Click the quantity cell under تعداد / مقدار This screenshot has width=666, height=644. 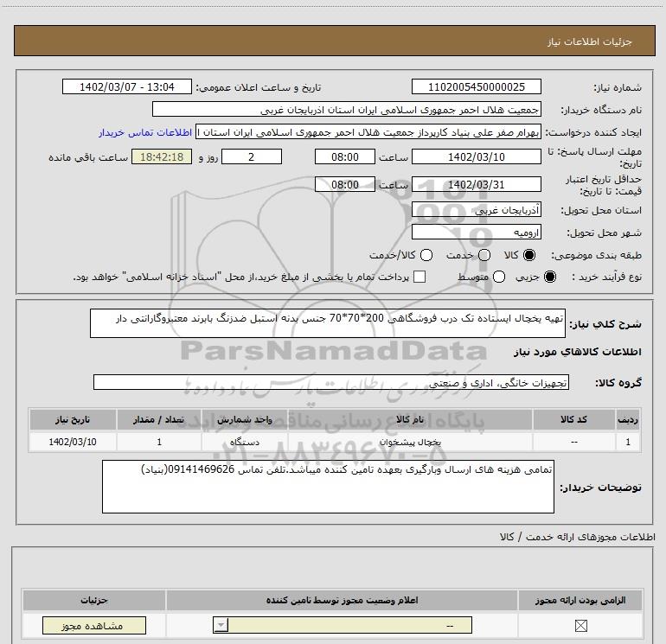(159, 442)
